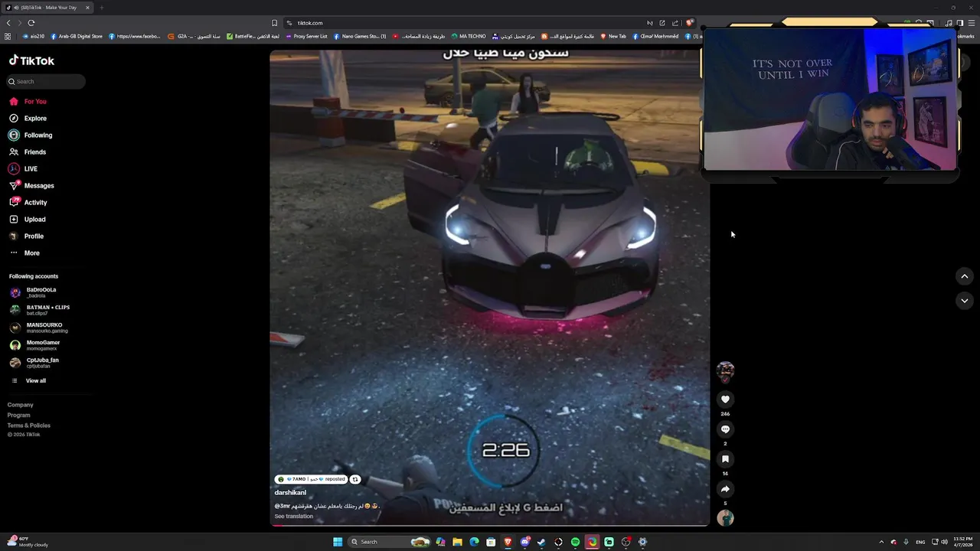This screenshot has width=980, height=551.
Task: Click the bookmark page icon
Action: pyautogui.click(x=274, y=23)
